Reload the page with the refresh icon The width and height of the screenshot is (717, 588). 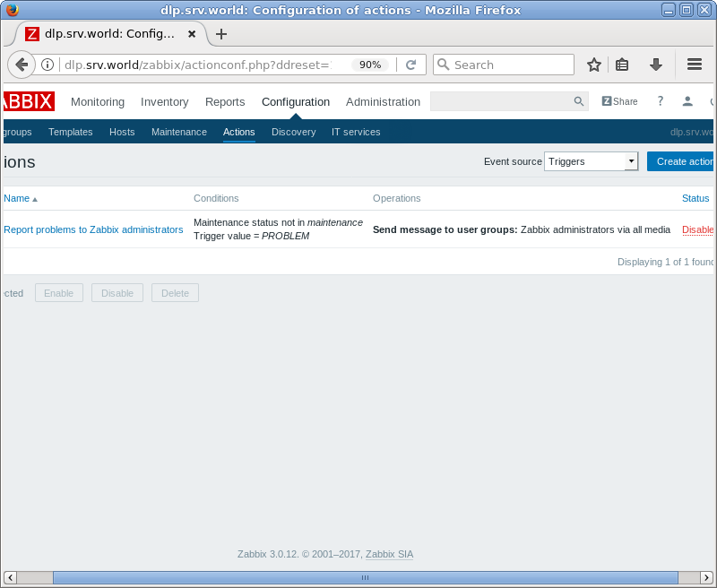pos(410,65)
